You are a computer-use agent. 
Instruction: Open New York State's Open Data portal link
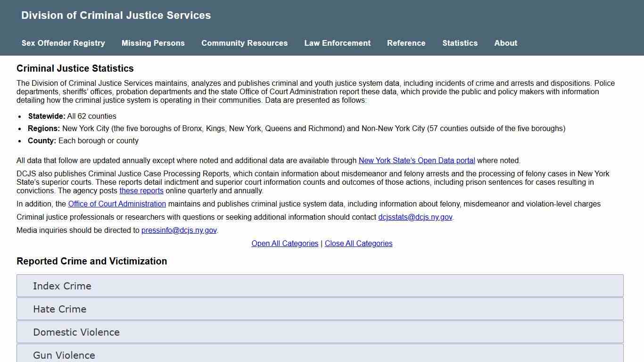417,160
